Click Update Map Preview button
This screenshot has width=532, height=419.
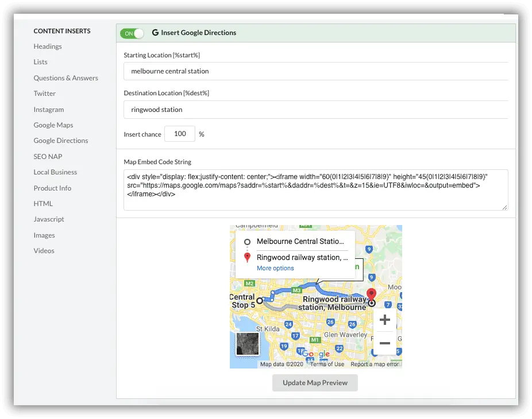coord(315,383)
